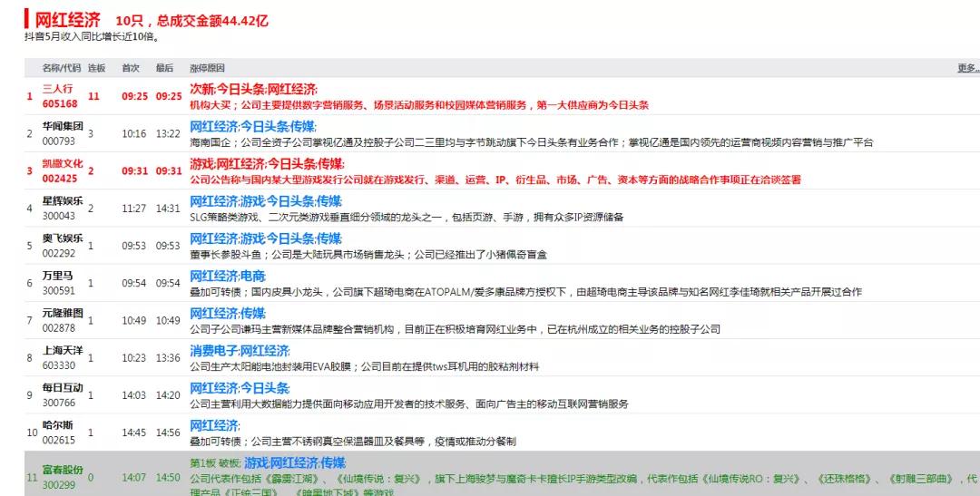980x496 pixels.
Task: Select the 涨停原因 column header
Action: (x=207, y=68)
